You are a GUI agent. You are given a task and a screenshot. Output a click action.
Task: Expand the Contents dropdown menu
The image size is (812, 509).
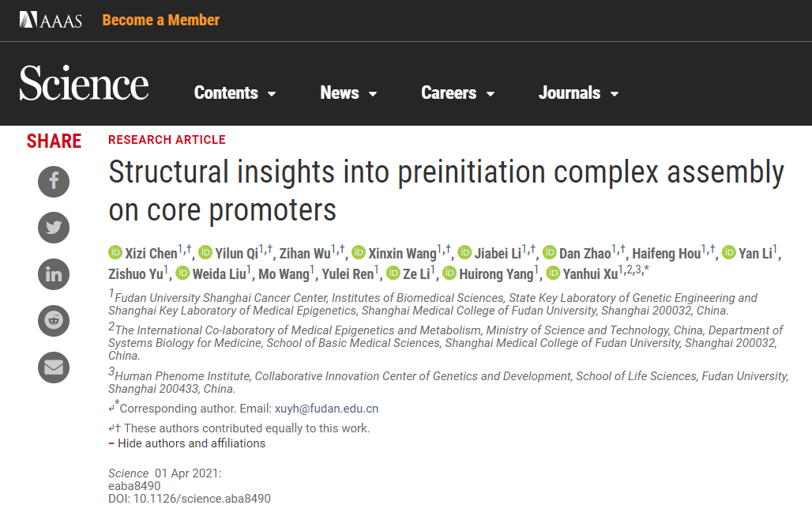(235, 92)
